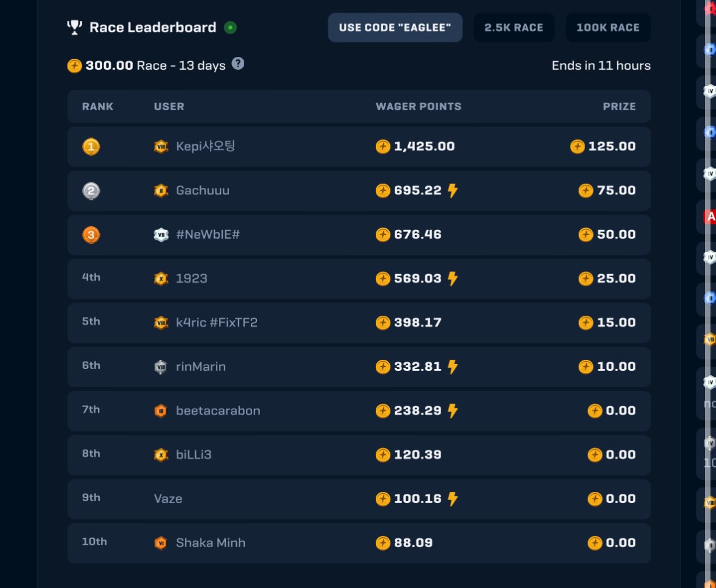Click the 75.00 prize value
Viewport: 716px width, 588px height.
click(x=616, y=190)
